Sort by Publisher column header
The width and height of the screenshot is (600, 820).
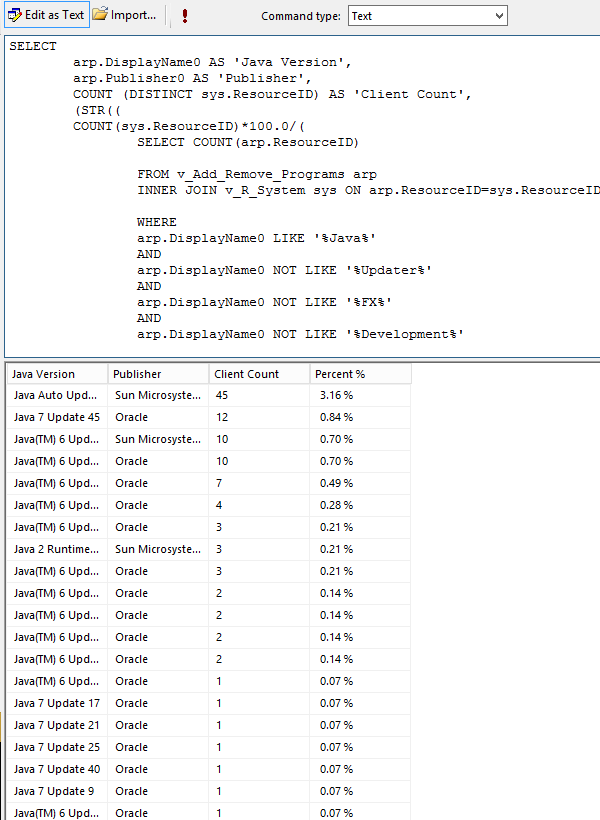pyautogui.click(x=158, y=374)
